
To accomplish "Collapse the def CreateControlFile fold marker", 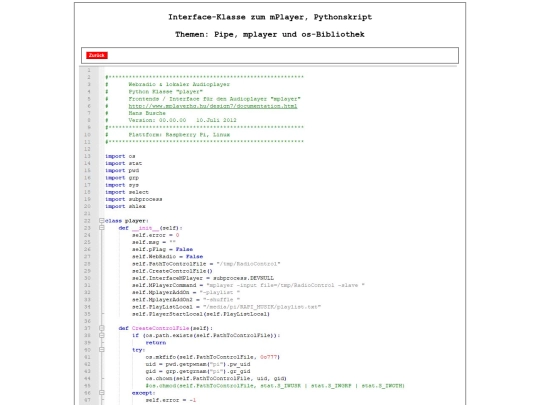I will click(102, 328).
